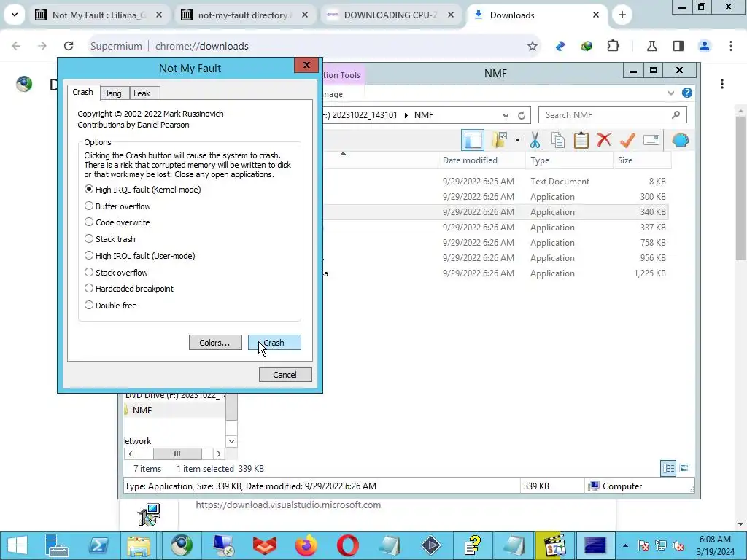
Task: Reload the current browser page
Action: point(69,46)
